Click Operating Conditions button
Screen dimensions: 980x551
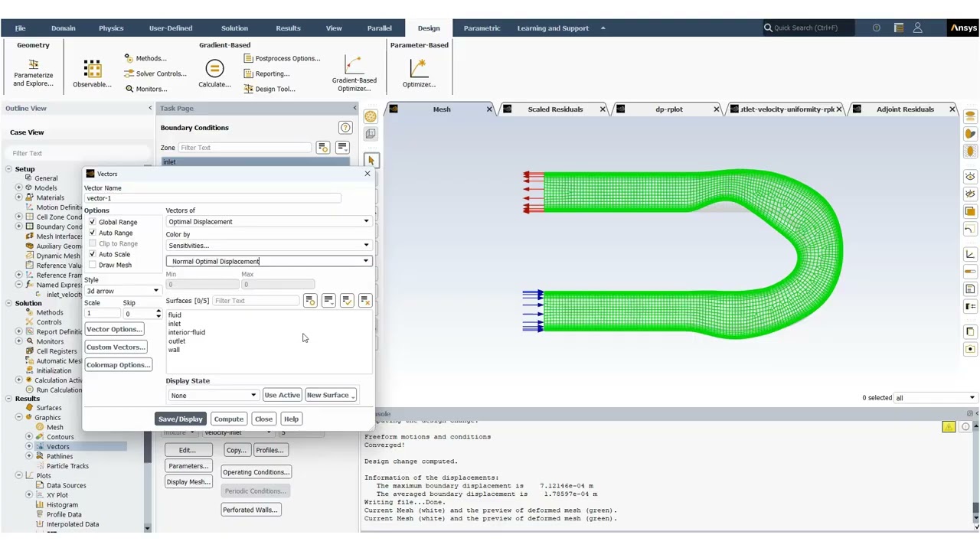[256, 472]
